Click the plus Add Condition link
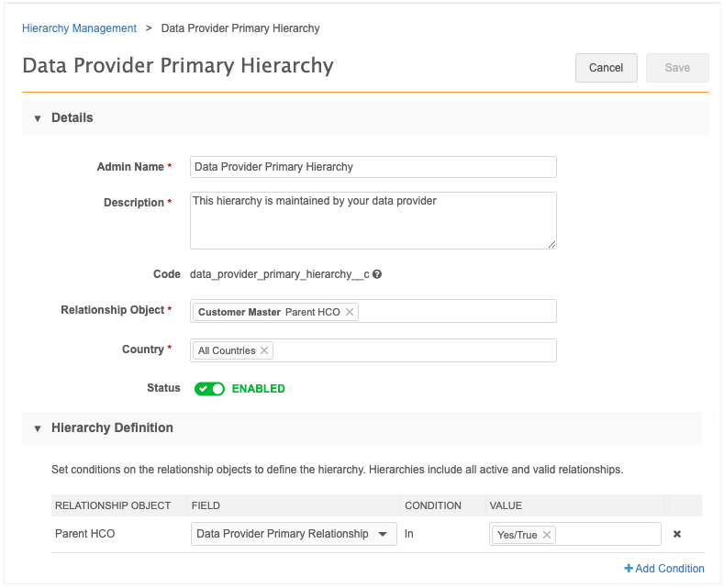 pos(664,568)
